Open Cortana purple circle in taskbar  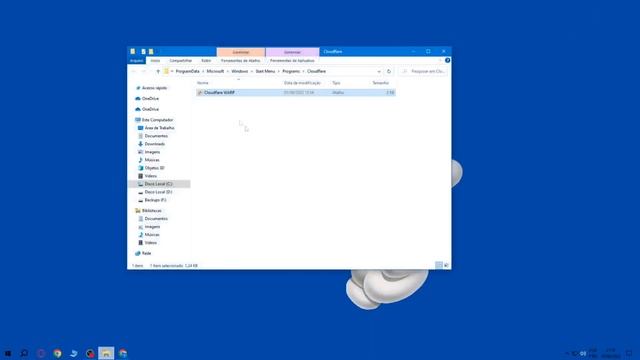pos(41,353)
